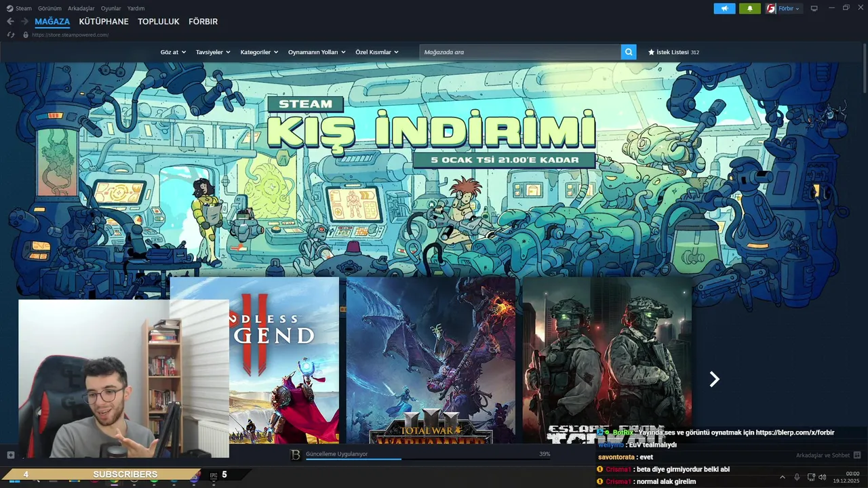
Task: Click the store search magnifier button
Action: point(629,52)
